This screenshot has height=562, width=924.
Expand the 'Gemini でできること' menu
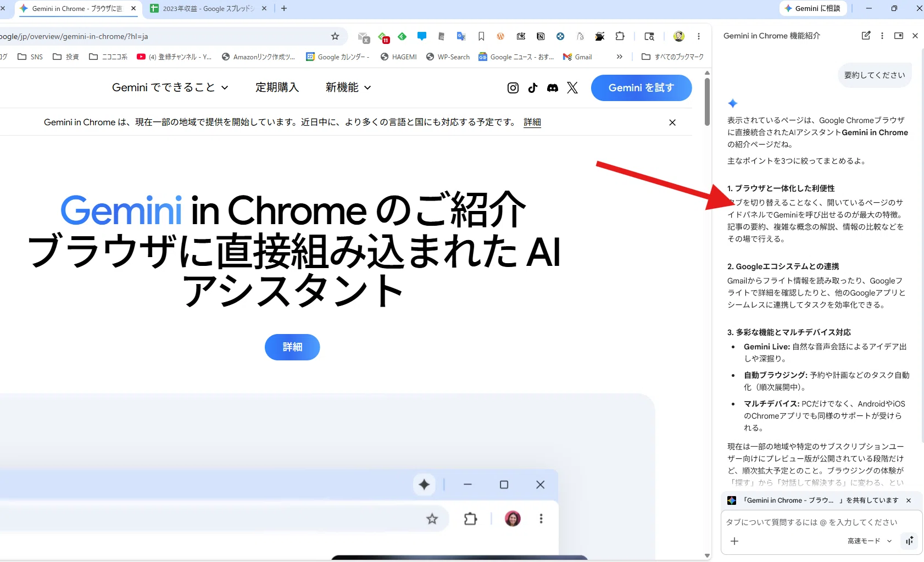pyautogui.click(x=170, y=87)
